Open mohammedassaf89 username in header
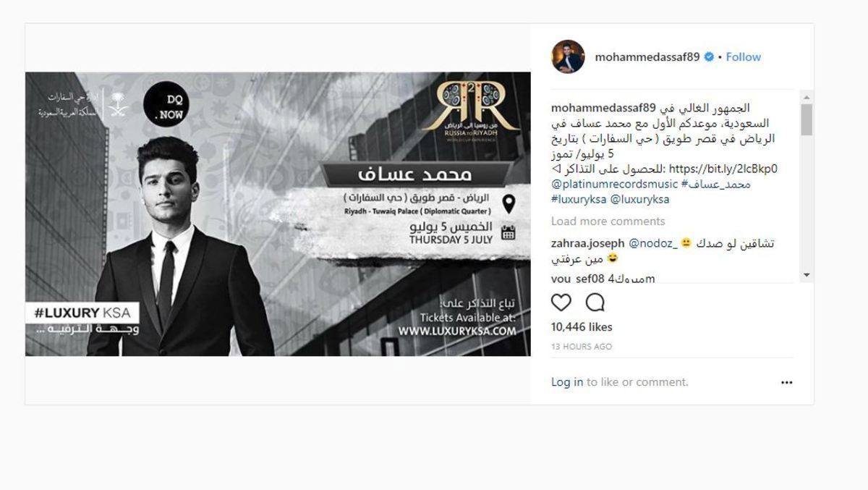Image resolution: width=868 pixels, height=490 pixels. pos(647,57)
